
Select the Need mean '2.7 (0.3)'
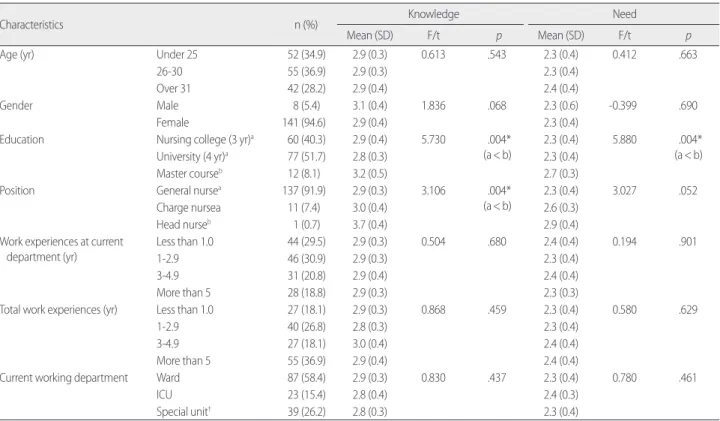(561, 174)
